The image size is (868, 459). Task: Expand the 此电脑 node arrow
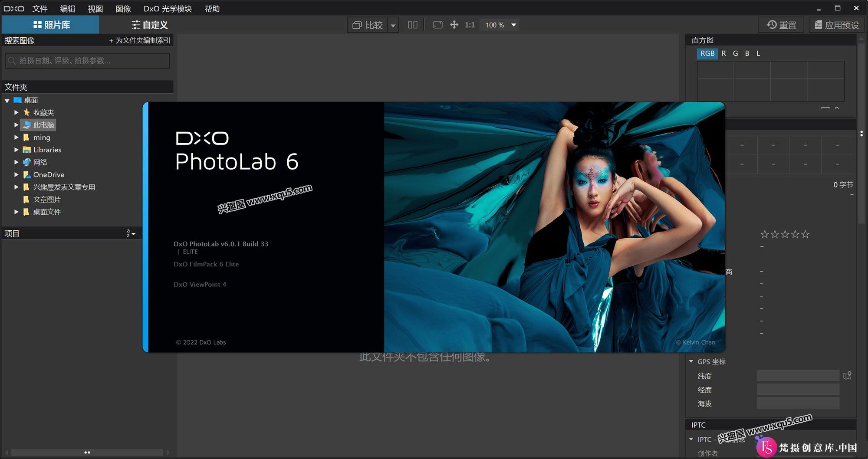point(16,125)
